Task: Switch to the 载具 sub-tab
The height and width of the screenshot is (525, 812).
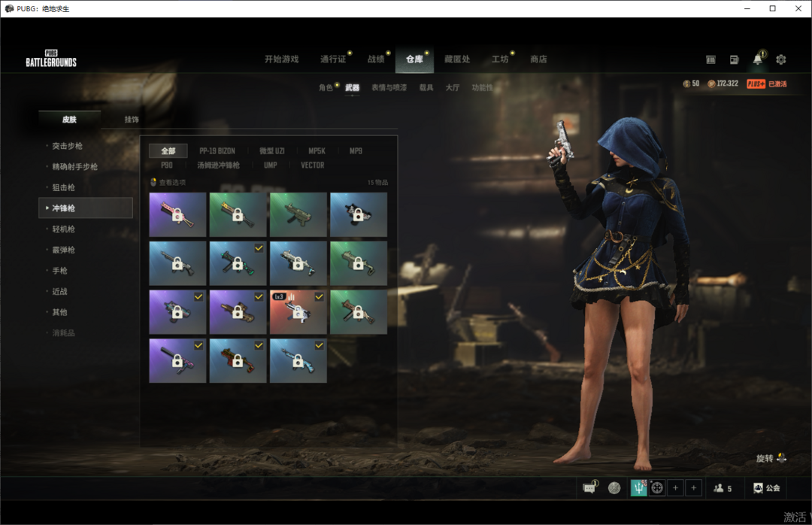Action: tap(426, 87)
